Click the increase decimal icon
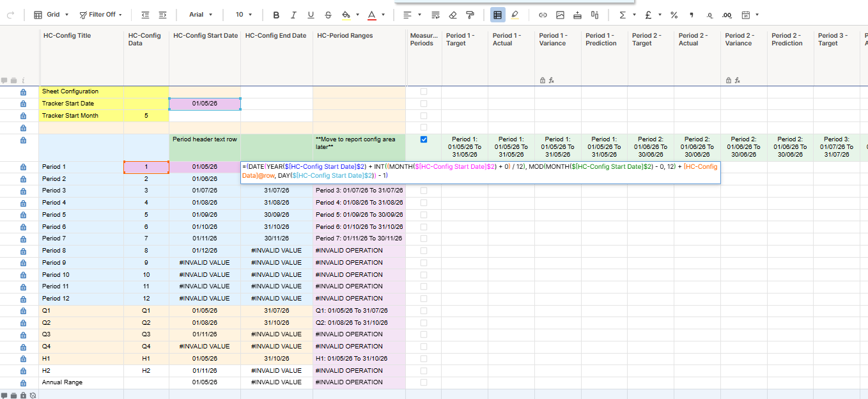Screen dimensions: 868x399 click(x=727, y=15)
